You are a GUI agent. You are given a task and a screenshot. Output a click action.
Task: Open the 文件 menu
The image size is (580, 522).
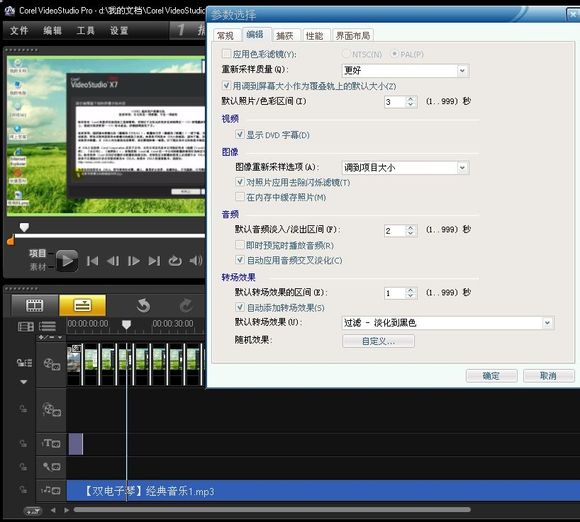(x=19, y=30)
